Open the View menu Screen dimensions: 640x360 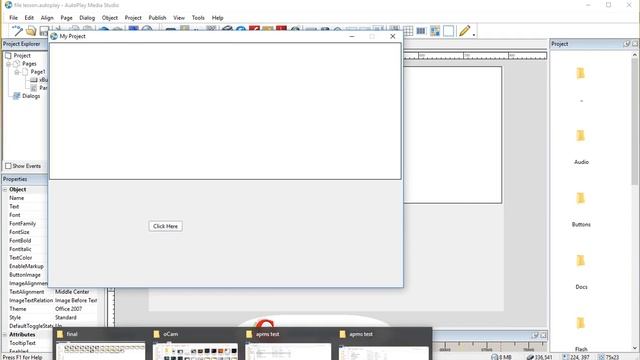point(179,18)
